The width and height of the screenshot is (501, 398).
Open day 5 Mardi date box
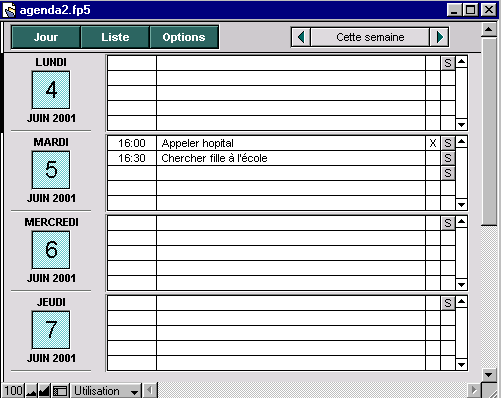[x=51, y=170]
